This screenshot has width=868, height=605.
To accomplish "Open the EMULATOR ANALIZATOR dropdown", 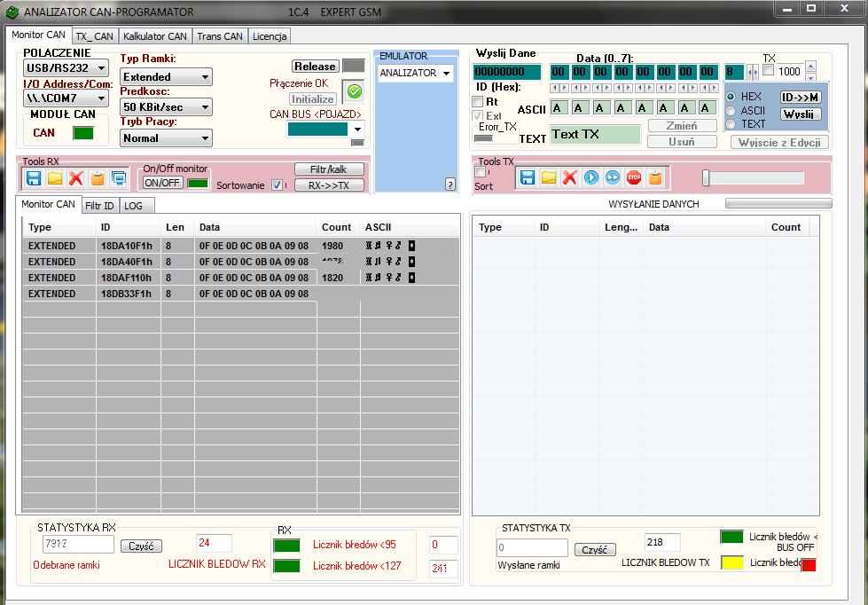I will (415, 73).
